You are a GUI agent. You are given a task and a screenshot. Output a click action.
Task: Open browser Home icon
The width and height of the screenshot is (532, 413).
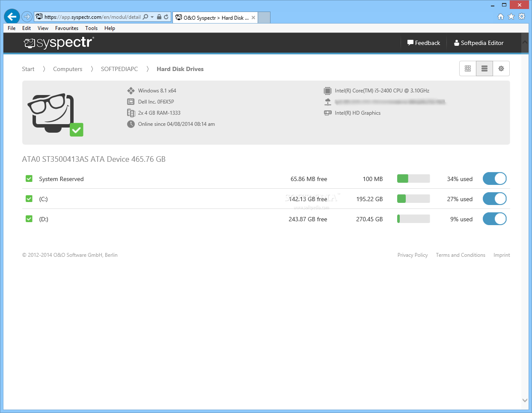point(501,16)
